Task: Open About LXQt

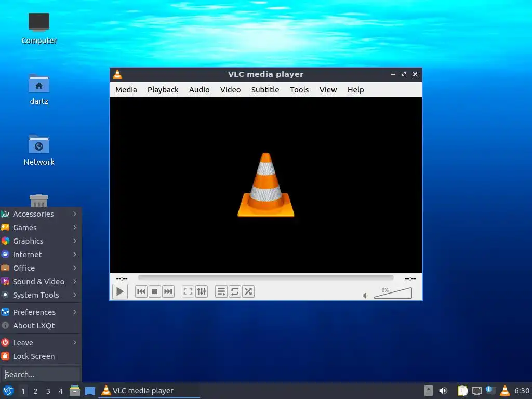Action: (x=41, y=326)
